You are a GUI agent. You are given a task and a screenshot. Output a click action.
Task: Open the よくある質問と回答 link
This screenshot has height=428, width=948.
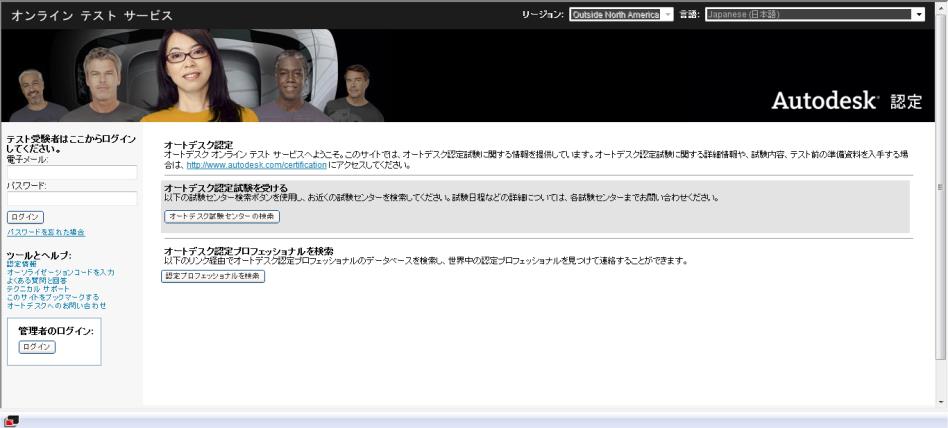37,281
